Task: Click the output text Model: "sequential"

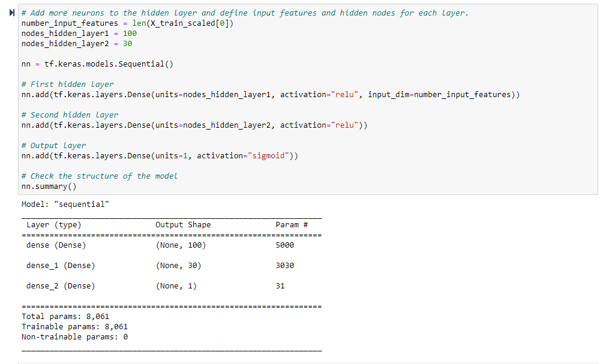Action: (x=65, y=204)
